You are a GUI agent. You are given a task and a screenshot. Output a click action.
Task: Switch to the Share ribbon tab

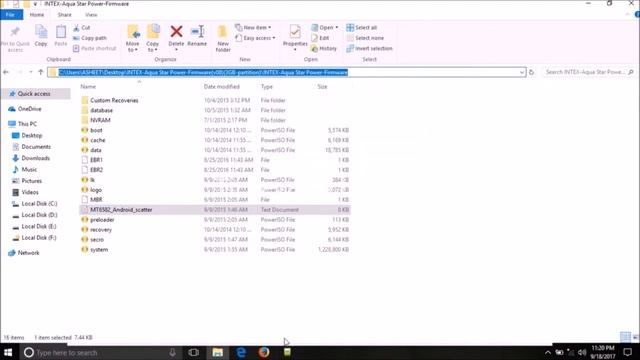point(64,15)
